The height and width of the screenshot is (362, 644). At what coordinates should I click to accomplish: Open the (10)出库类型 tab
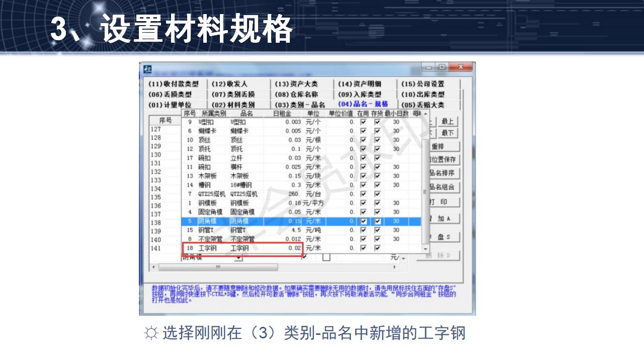tap(424, 95)
